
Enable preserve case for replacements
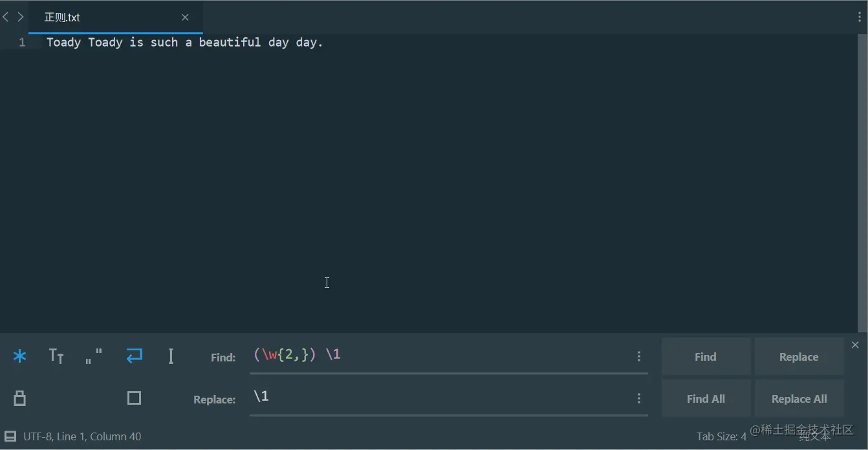(20, 398)
